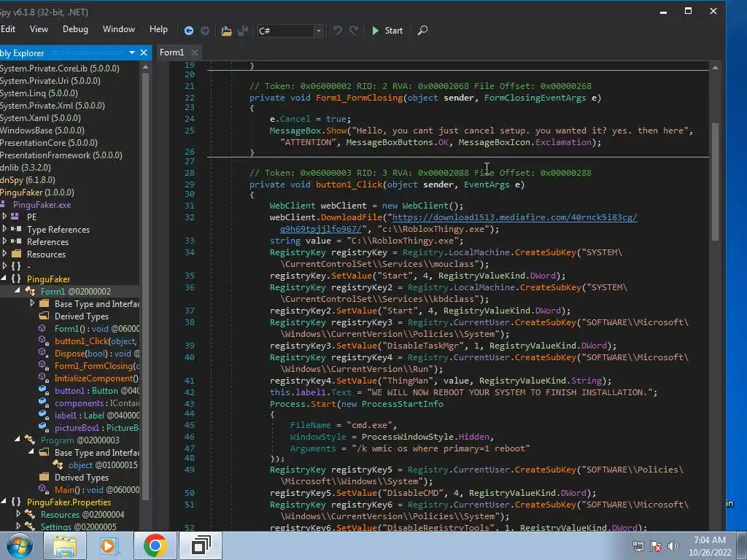Open the Help menu
The image size is (747, 560).
pyautogui.click(x=158, y=29)
